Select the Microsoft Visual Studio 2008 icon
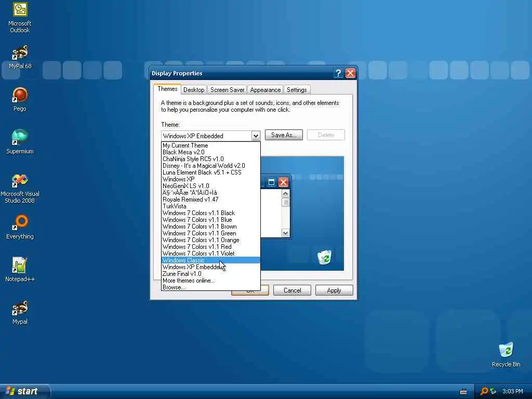The width and height of the screenshot is (532, 399). click(x=20, y=189)
